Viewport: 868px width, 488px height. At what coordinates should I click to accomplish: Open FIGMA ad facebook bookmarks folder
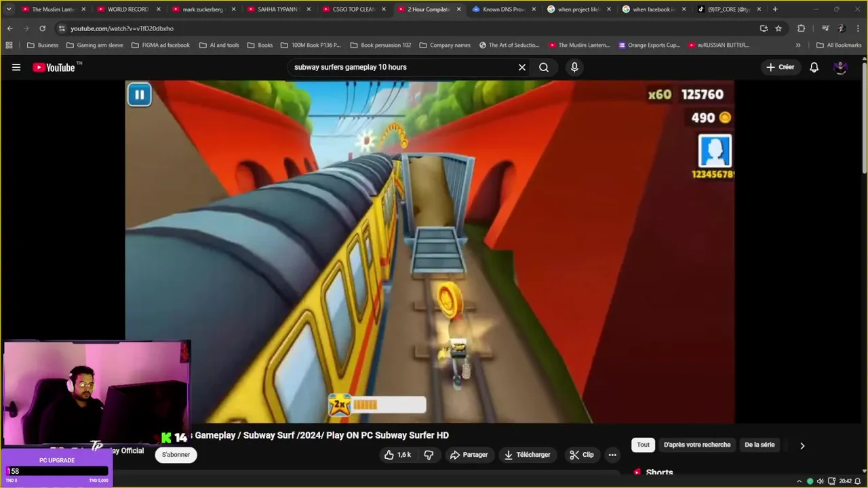click(x=160, y=45)
